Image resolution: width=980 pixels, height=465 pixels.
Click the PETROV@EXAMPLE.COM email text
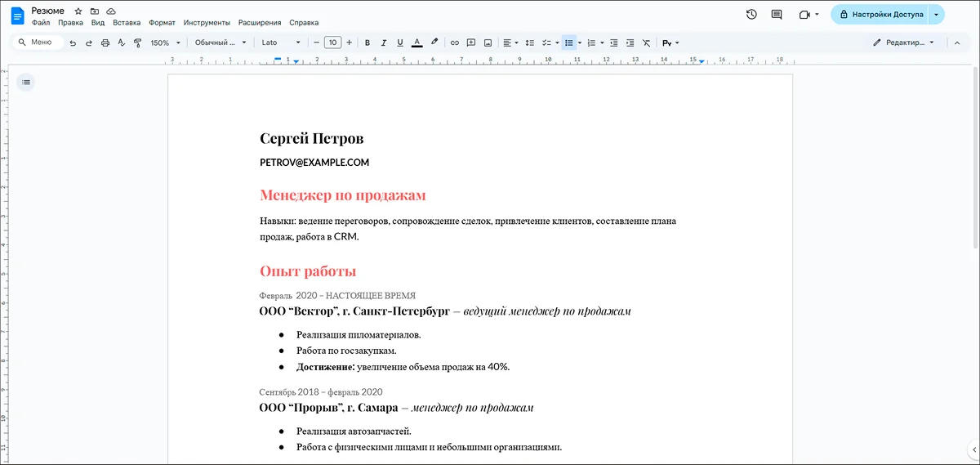click(x=314, y=163)
